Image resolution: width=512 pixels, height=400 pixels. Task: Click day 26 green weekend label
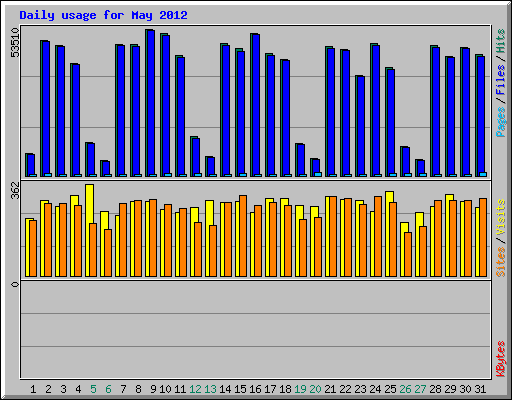tap(405, 389)
